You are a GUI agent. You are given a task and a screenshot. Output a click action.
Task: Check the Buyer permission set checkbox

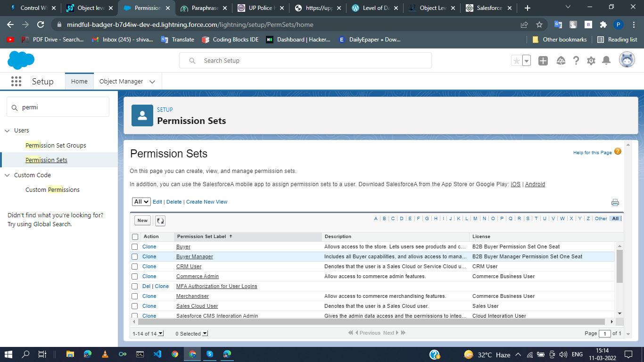[x=135, y=247]
